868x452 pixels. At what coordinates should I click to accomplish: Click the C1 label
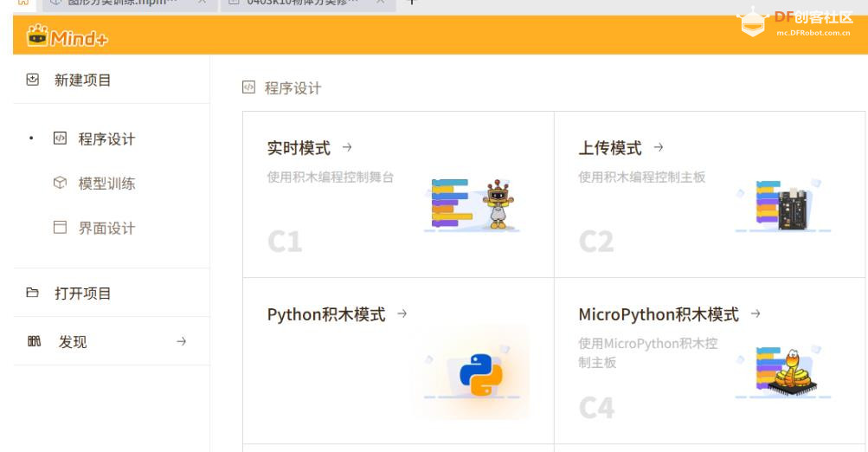tap(285, 242)
